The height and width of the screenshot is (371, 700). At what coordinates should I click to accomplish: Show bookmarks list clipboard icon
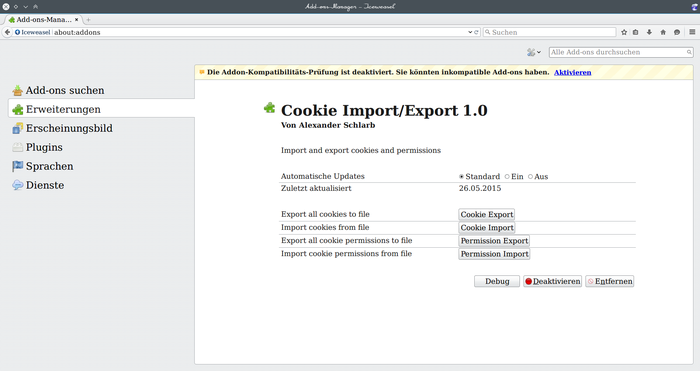pos(636,32)
